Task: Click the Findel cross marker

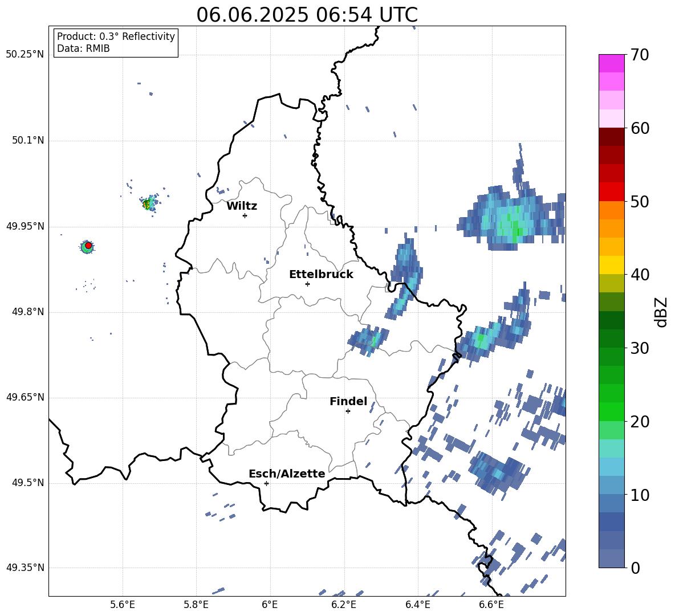Action: [x=348, y=411]
